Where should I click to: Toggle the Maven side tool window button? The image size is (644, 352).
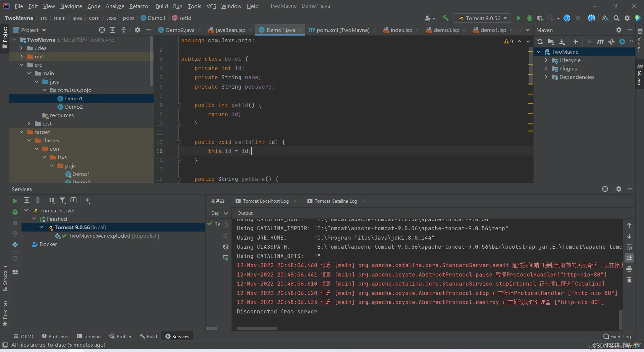640,74
